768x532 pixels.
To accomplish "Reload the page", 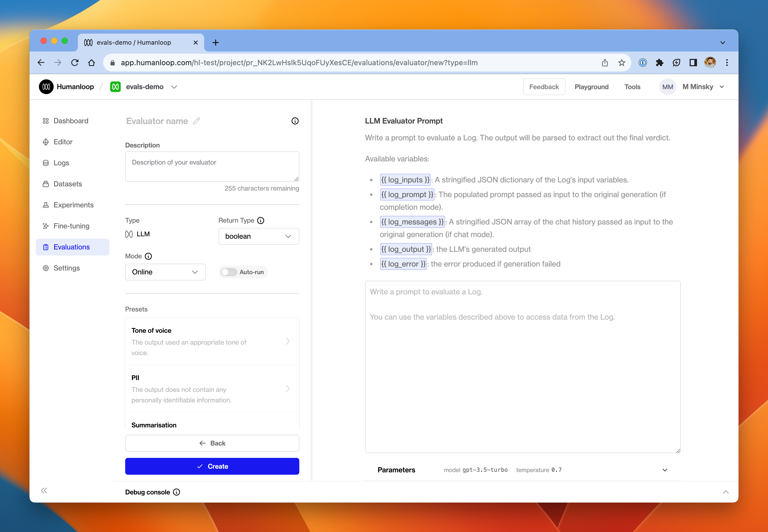I will (75, 63).
